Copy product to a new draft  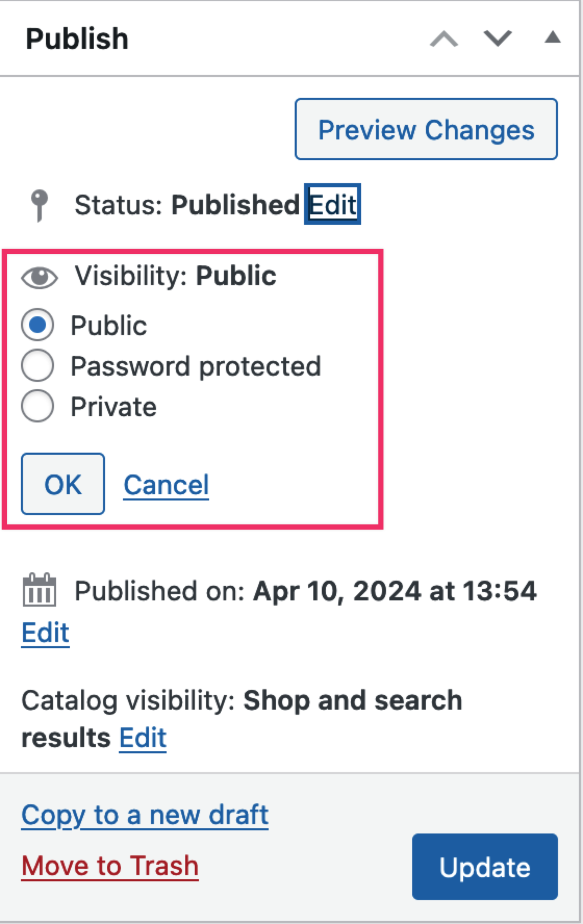[x=145, y=815]
